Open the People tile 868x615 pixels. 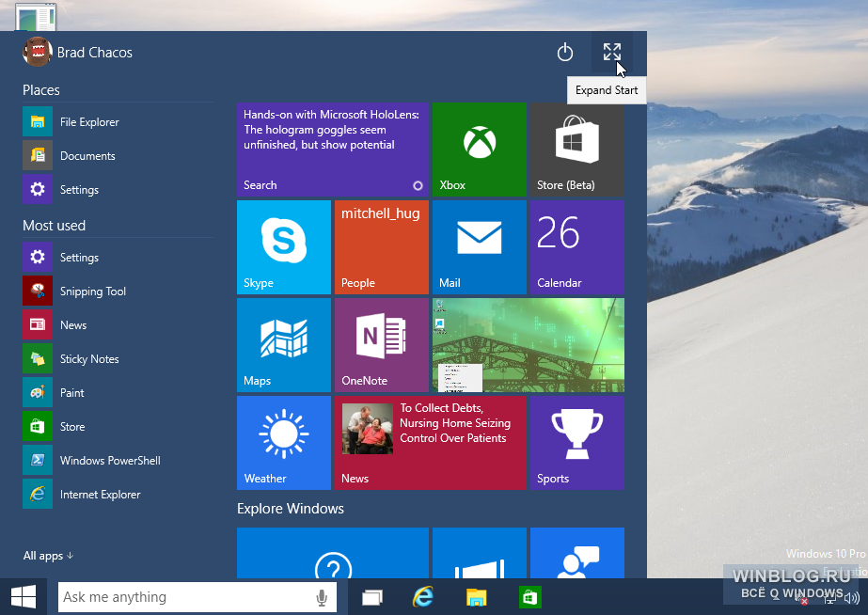point(382,247)
